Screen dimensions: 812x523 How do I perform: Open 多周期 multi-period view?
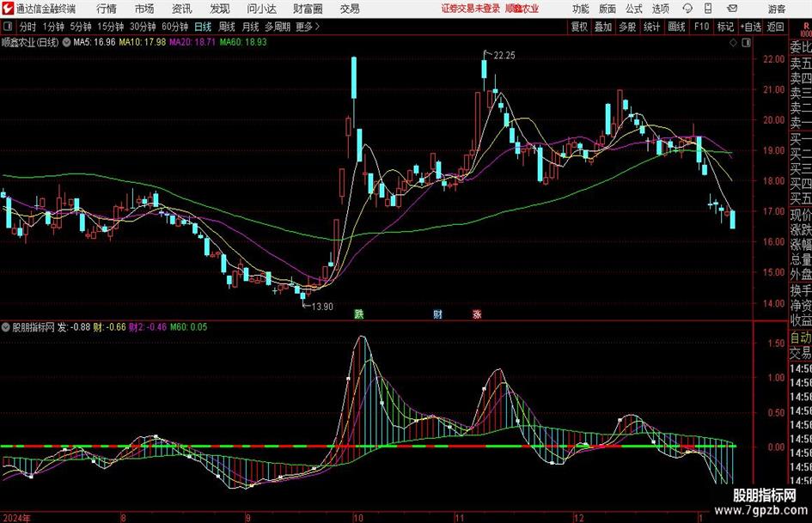pyautogui.click(x=278, y=27)
